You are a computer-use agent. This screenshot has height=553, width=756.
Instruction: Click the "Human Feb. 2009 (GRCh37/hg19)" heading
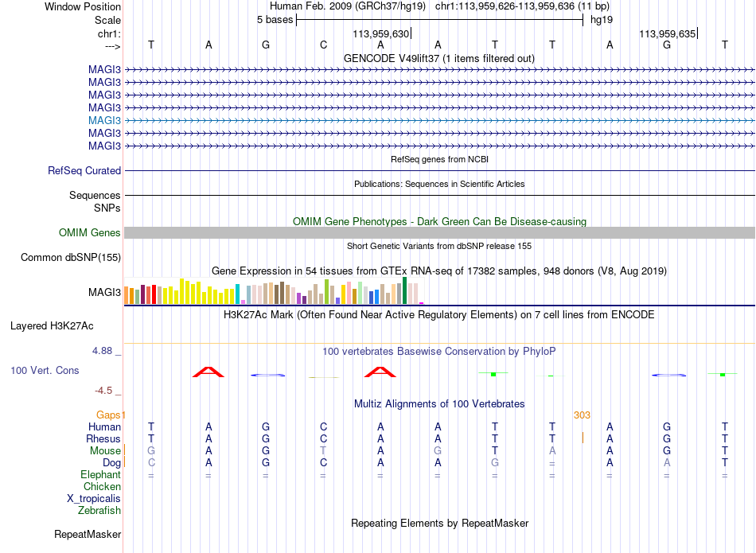[348, 6]
